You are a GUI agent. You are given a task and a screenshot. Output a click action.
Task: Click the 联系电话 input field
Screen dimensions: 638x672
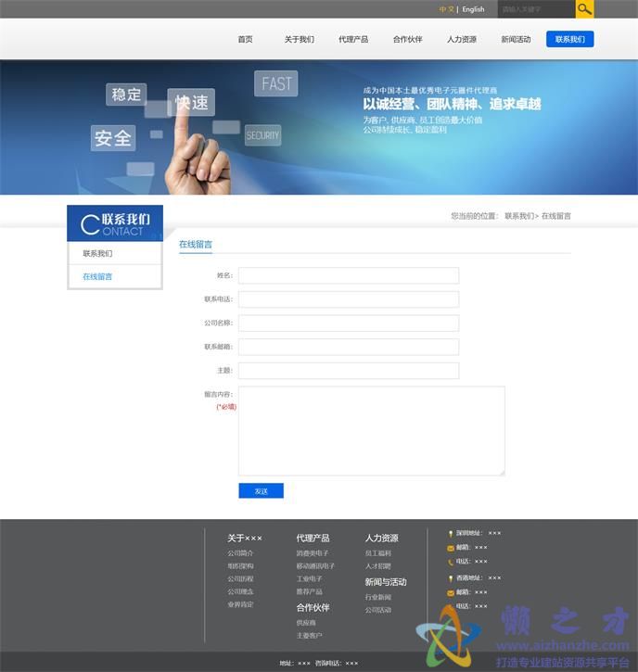click(349, 299)
